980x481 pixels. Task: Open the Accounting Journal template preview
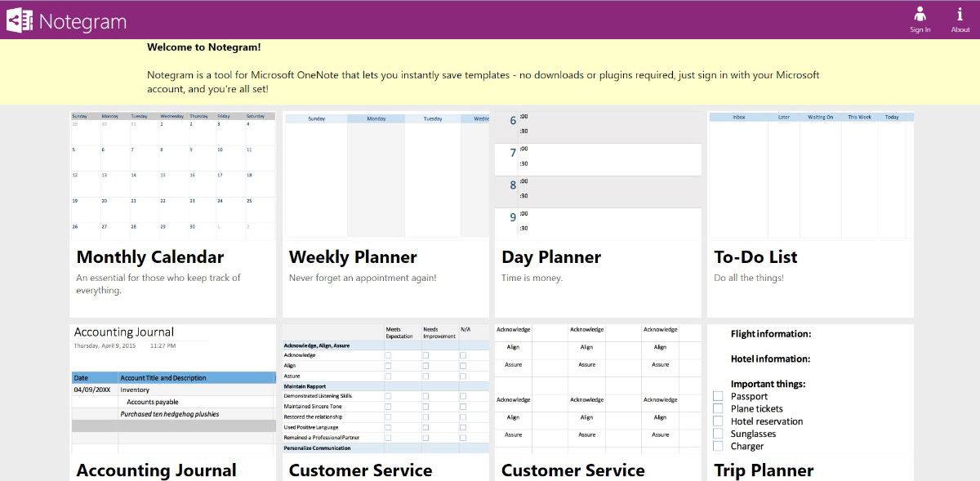tap(173, 389)
